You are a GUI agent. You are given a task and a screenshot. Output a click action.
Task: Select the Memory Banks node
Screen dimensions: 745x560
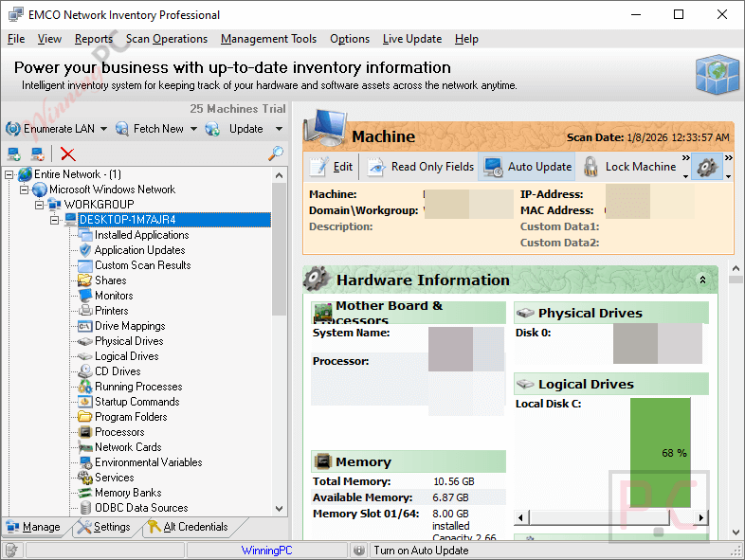point(128,493)
